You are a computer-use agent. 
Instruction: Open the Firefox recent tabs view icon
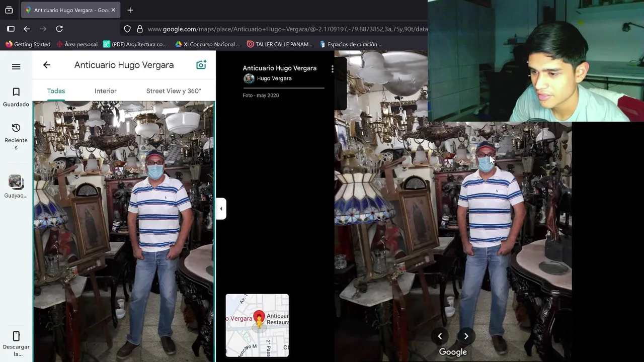[9, 10]
